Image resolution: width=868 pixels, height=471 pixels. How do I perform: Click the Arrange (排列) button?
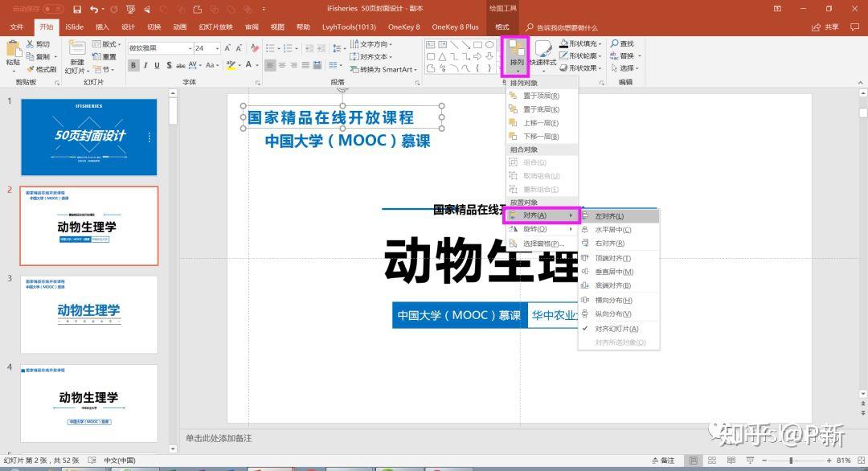[x=516, y=56]
